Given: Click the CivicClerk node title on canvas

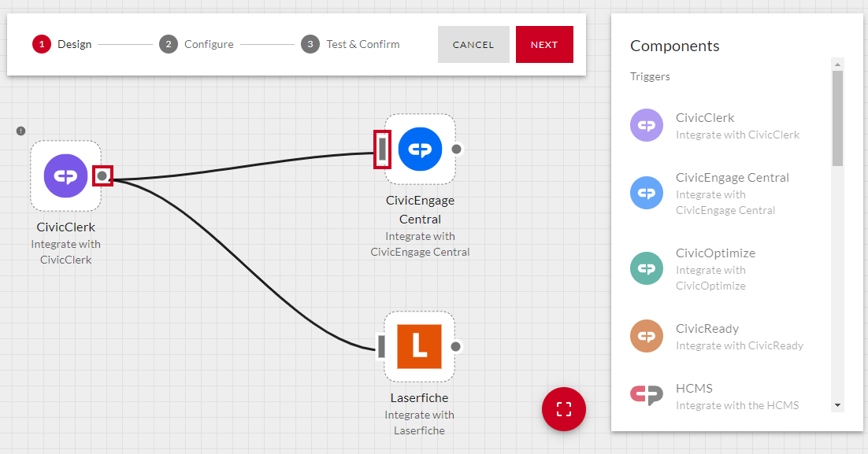Looking at the screenshot, I should pyautogui.click(x=66, y=227).
